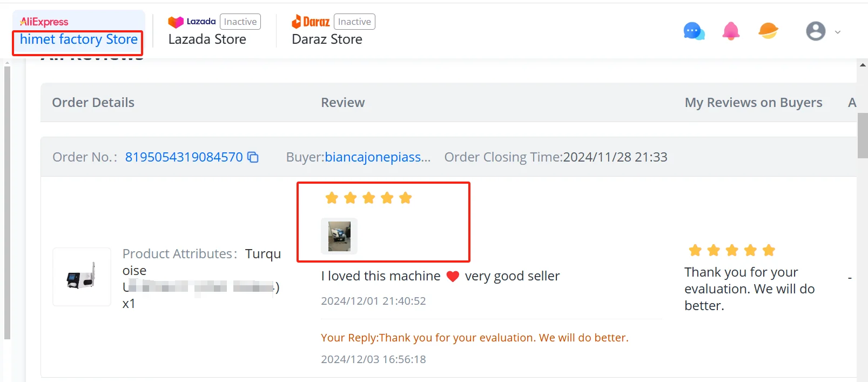Click the Daraz logo
Viewport: 868px width, 382px height.
311,22
